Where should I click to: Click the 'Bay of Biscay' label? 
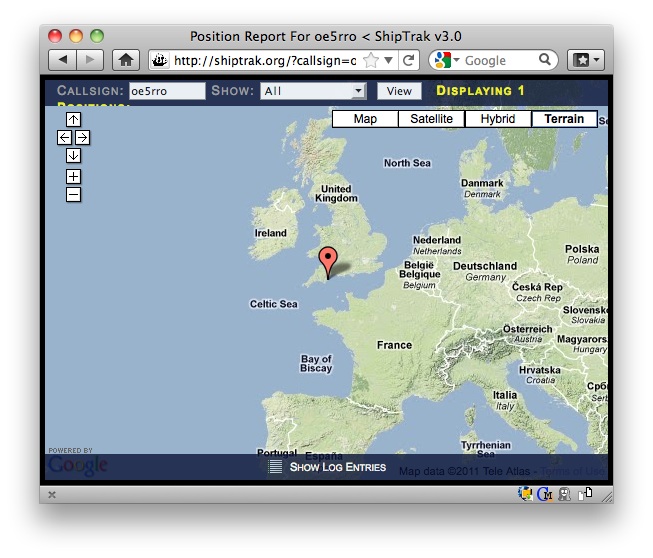coord(316,364)
